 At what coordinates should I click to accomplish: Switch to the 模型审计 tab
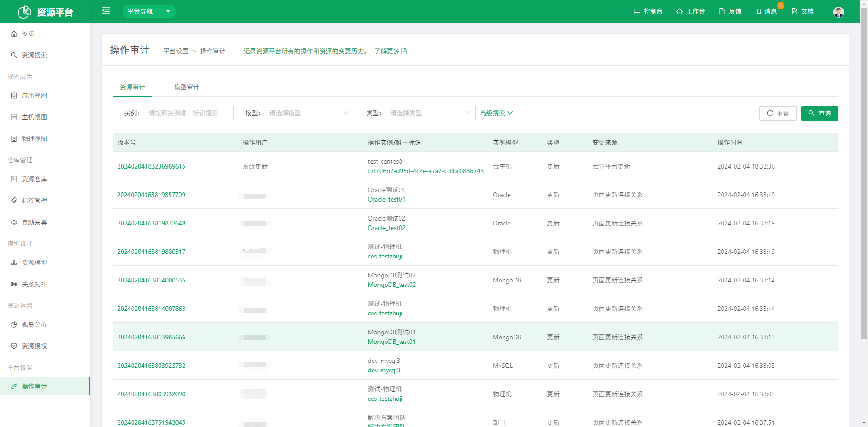pyautogui.click(x=187, y=87)
